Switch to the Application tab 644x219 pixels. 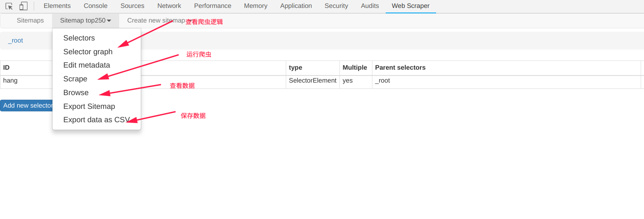[x=296, y=6]
